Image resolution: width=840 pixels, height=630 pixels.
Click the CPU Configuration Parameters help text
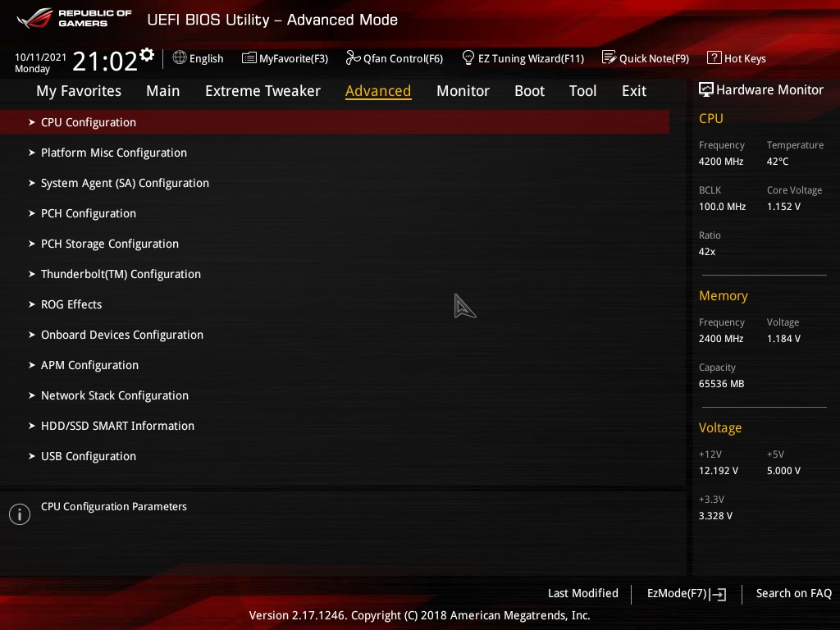point(114,506)
